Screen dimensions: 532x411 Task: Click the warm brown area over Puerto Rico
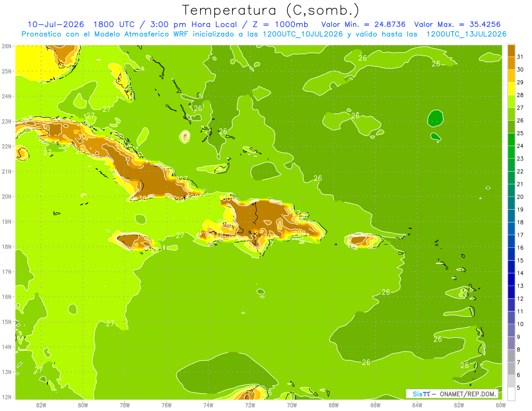click(x=361, y=240)
